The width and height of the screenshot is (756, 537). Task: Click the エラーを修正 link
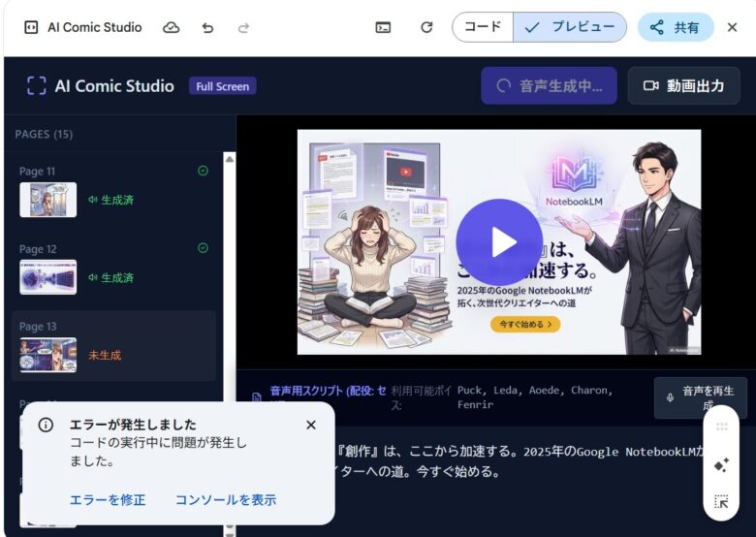[108, 500]
